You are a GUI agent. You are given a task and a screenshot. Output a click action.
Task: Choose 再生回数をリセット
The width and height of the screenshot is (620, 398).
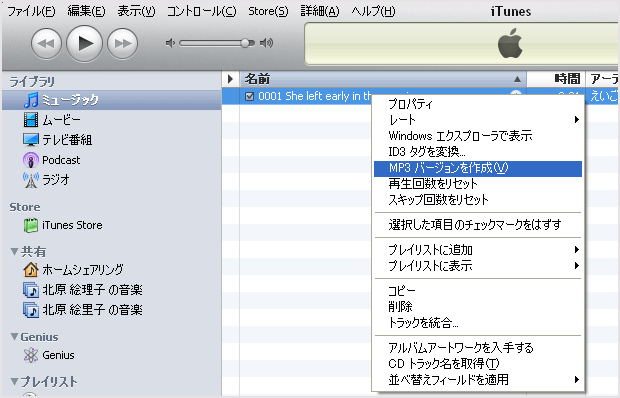pyautogui.click(x=478, y=184)
